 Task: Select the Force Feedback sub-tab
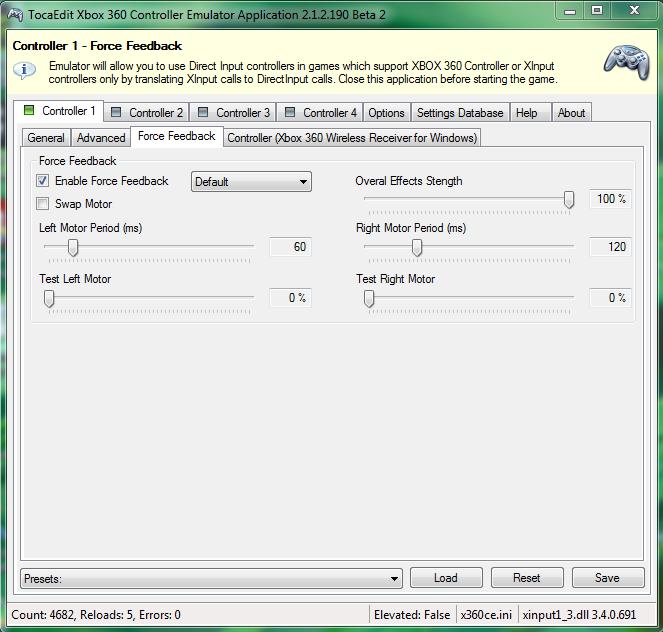[x=177, y=136]
